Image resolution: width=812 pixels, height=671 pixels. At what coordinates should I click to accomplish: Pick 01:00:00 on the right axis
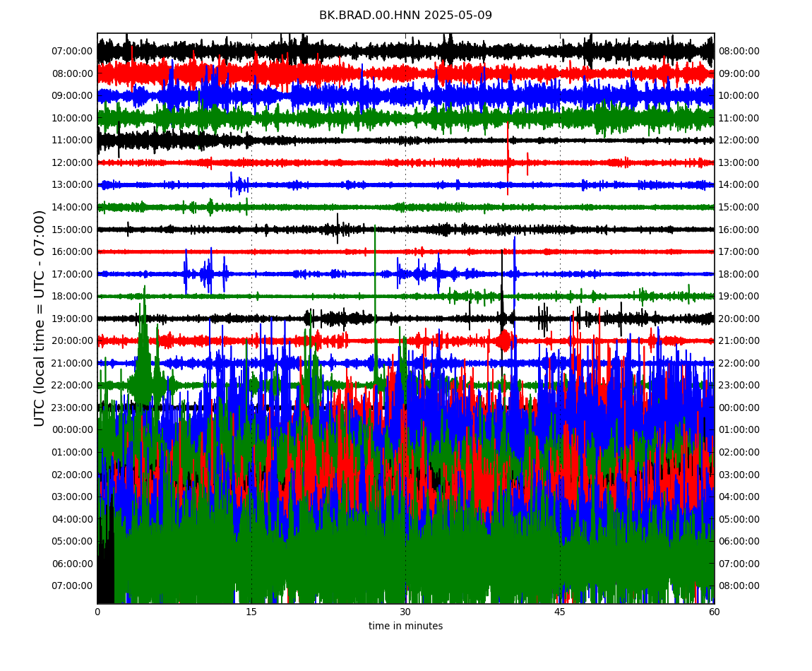(739, 429)
